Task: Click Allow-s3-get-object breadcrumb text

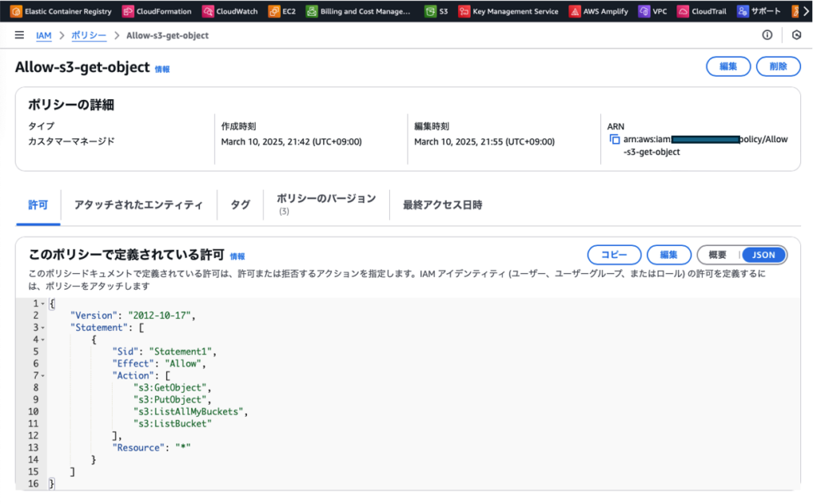Action: click(x=168, y=35)
